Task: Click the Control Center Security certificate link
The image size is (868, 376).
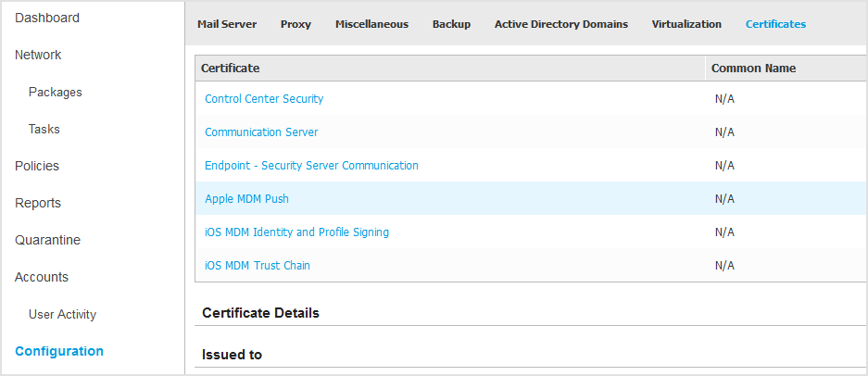Action: (x=264, y=99)
